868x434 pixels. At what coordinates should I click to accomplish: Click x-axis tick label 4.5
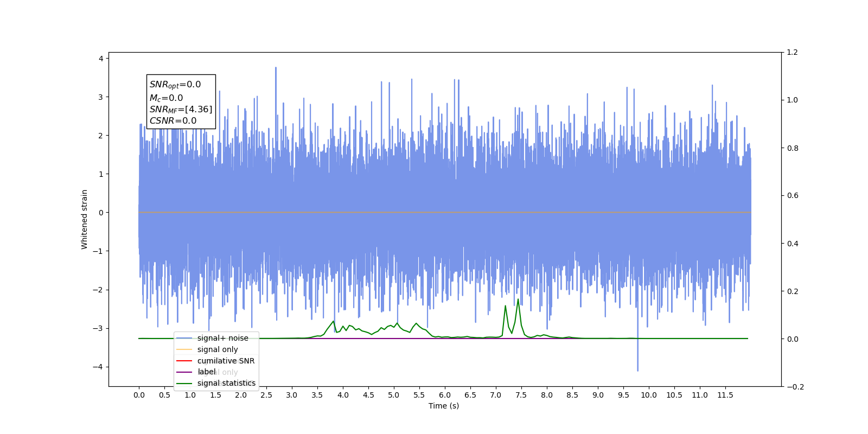pyautogui.click(x=368, y=395)
